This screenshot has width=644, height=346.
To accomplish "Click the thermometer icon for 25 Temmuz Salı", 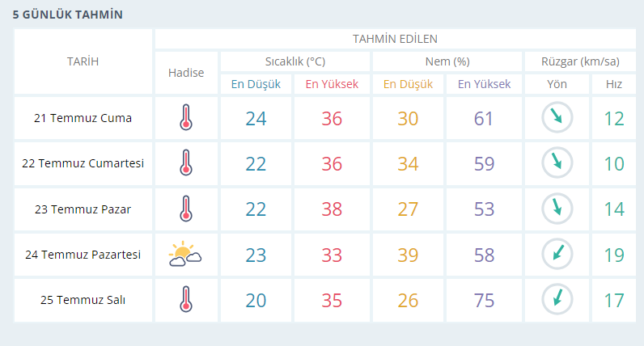I will 186,299.
